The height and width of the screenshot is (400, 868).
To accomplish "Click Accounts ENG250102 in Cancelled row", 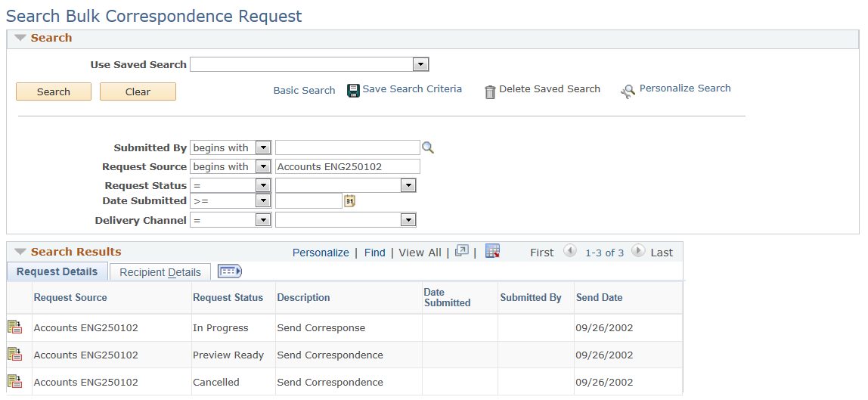I will tap(85, 382).
